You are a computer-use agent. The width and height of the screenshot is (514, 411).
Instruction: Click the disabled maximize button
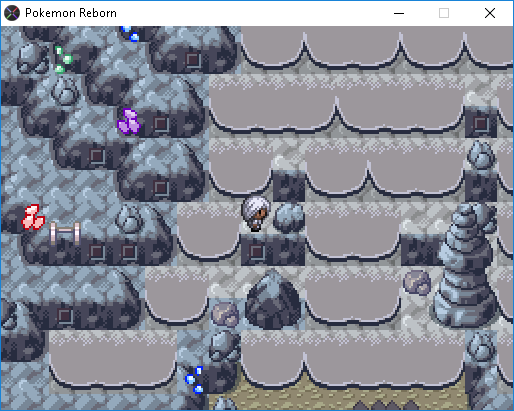pyautogui.click(x=444, y=13)
